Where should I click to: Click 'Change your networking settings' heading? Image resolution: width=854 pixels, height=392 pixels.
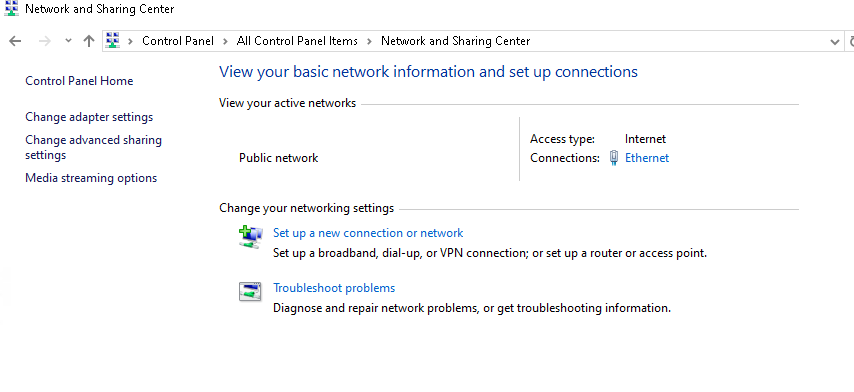pyautogui.click(x=306, y=208)
